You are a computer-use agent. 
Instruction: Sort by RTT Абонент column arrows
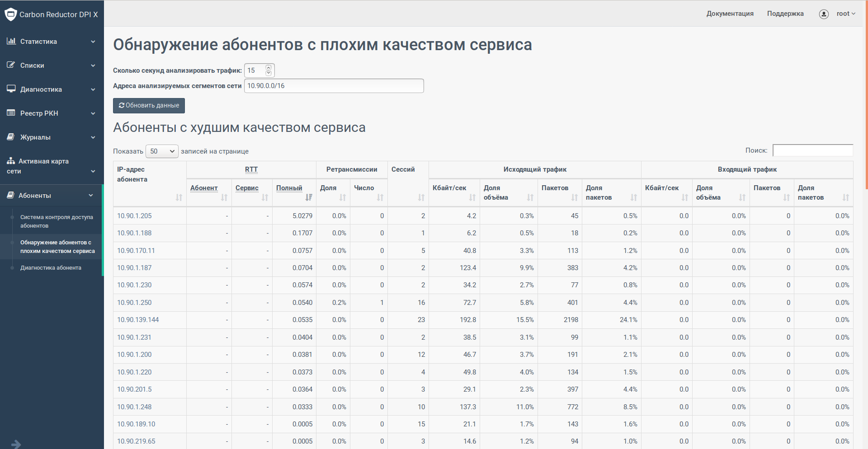pyautogui.click(x=224, y=197)
